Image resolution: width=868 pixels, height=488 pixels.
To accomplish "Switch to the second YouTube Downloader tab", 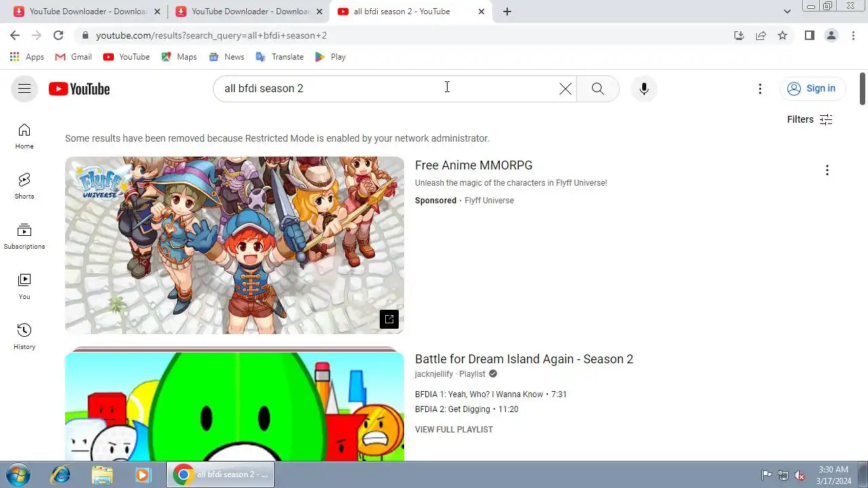I will pyautogui.click(x=249, y=12).
